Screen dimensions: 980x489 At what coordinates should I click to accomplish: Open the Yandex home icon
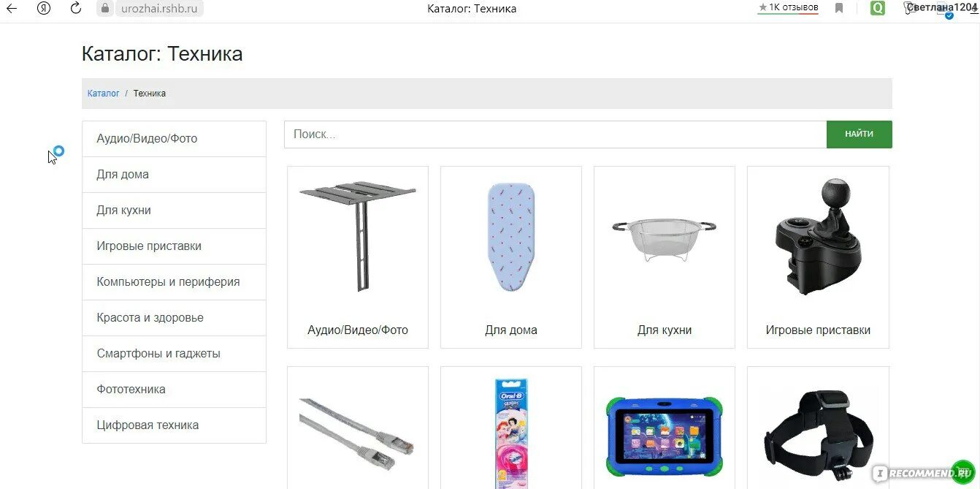click(x=44, y=9)
